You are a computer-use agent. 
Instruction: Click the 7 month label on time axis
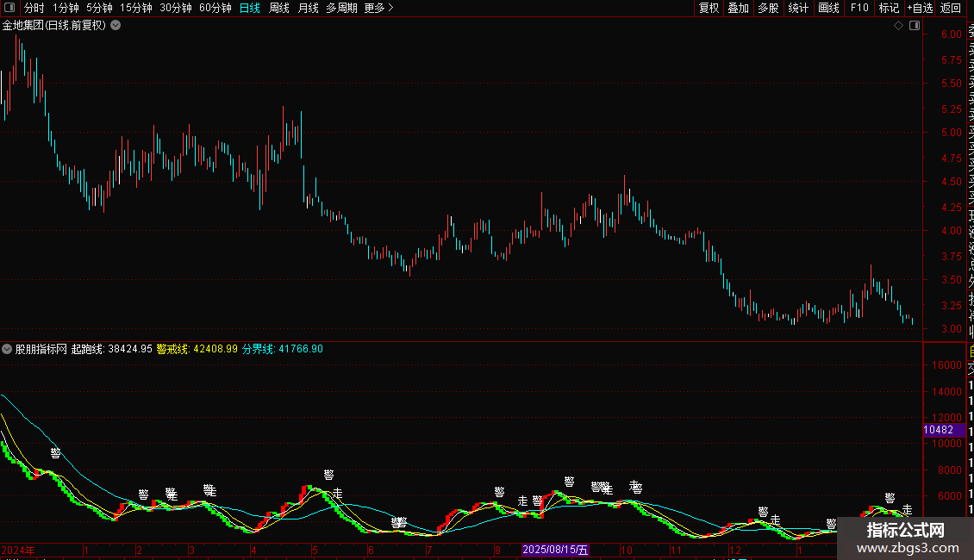coord(429,550)
